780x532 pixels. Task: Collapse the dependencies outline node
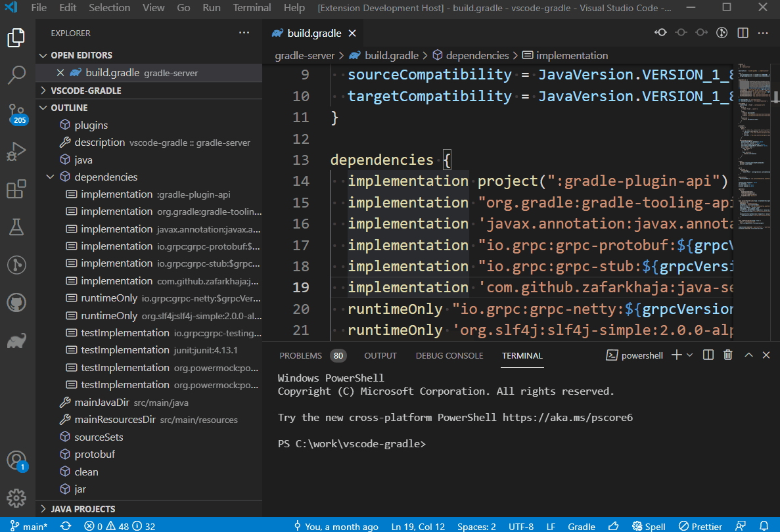pos(50,177)
